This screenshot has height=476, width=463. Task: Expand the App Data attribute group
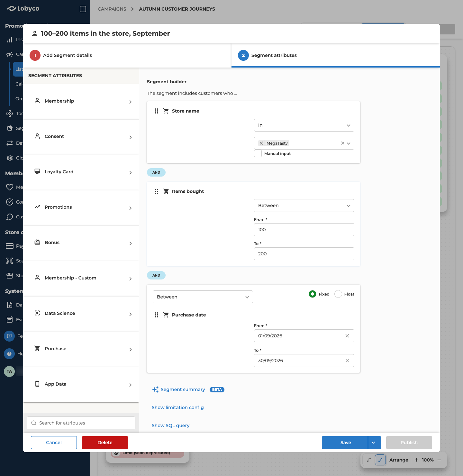pos(81,385)
